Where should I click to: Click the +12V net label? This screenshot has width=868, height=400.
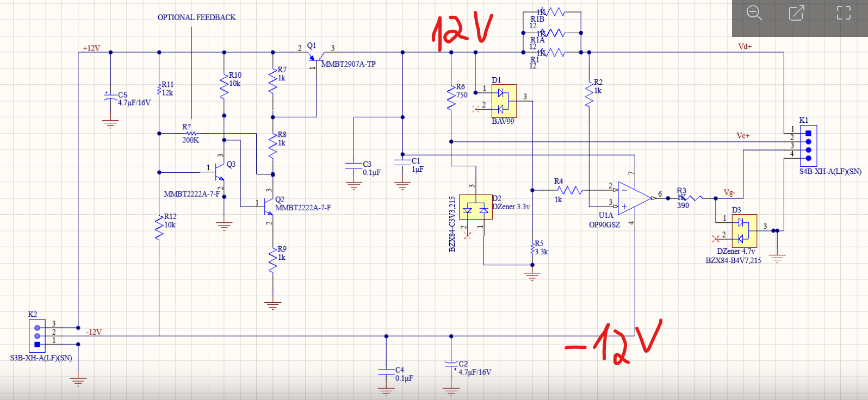[x=91, y=48]
